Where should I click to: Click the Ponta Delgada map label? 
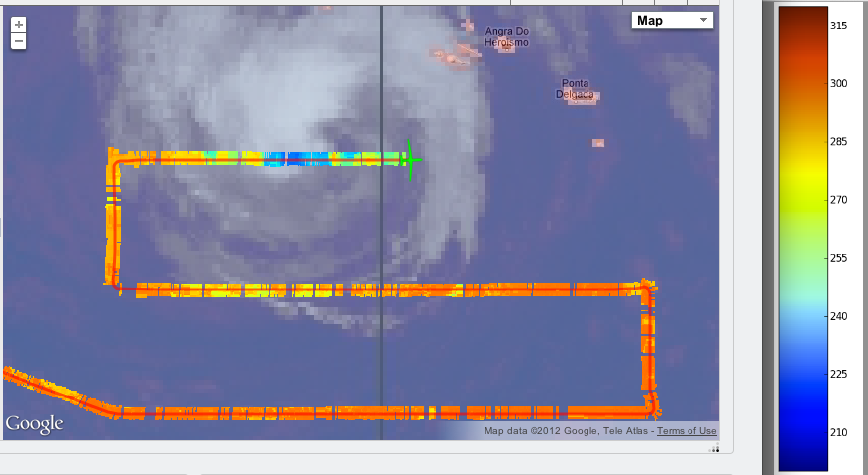pyautogui.click(x=576, y=89)
